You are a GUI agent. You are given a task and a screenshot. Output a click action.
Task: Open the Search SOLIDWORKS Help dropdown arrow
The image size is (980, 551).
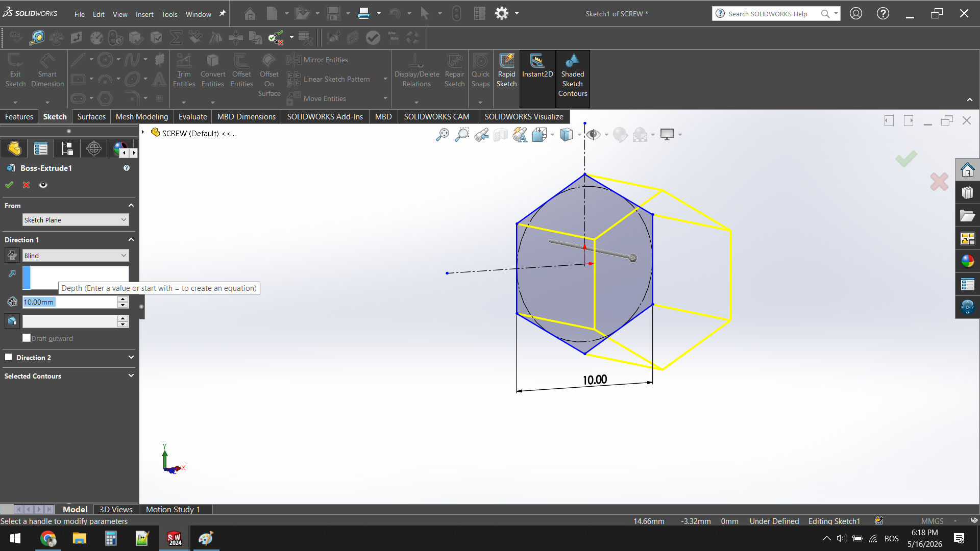click(x=836, y=14)
